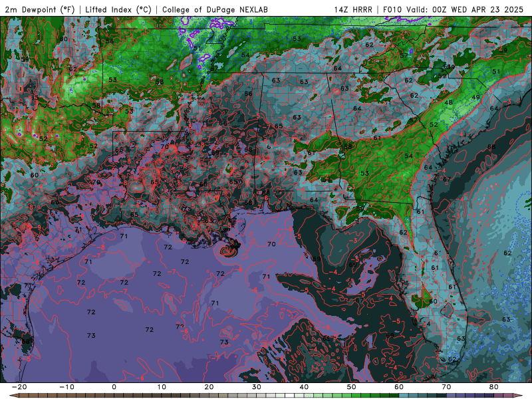
Task: Click the -20 label on the color scale
Action: [19, 387]
